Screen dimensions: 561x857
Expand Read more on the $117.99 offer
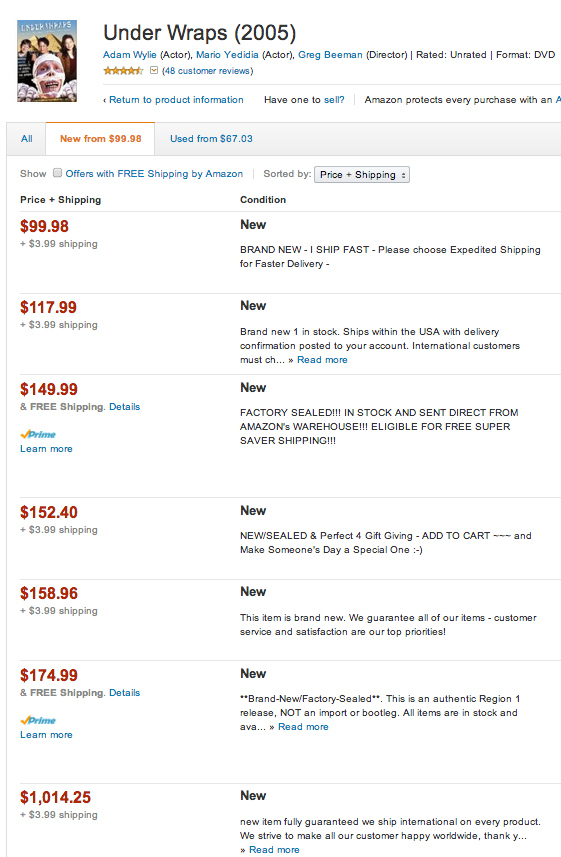pyautogui.click(x=322, y=360)
